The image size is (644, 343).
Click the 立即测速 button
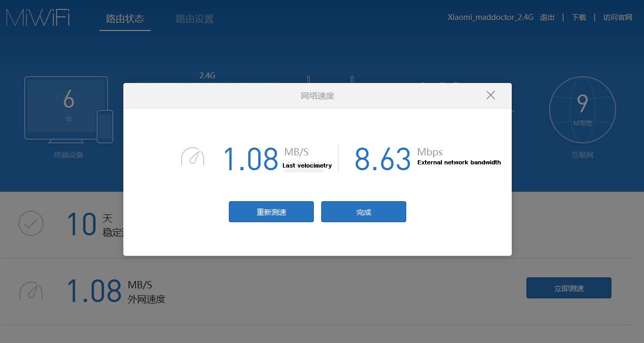(568, 288)
